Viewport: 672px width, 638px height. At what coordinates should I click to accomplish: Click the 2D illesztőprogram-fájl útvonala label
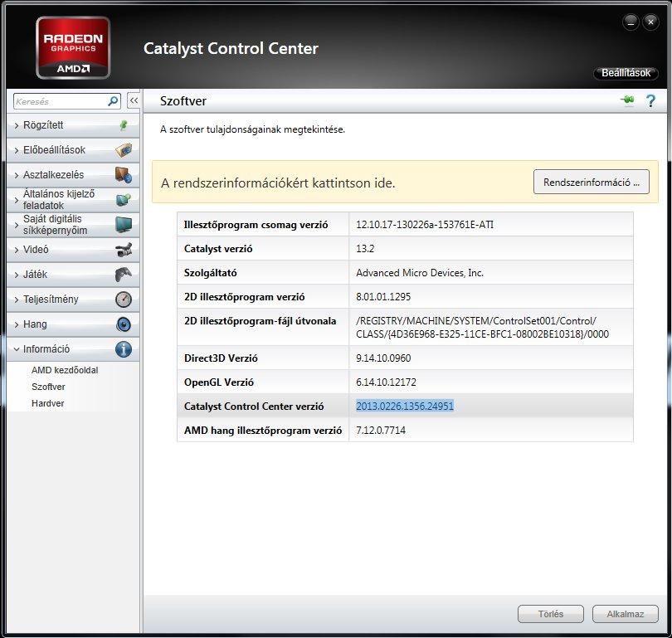(x=260, y=321)
